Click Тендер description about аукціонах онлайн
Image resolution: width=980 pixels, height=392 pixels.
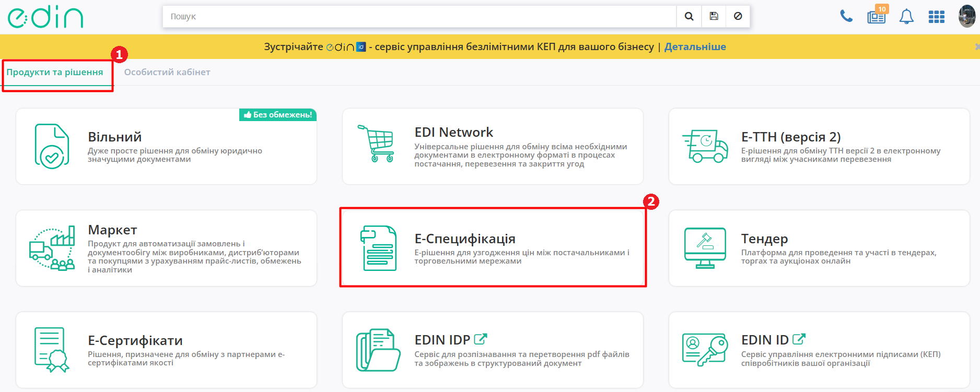pos(839,257)
